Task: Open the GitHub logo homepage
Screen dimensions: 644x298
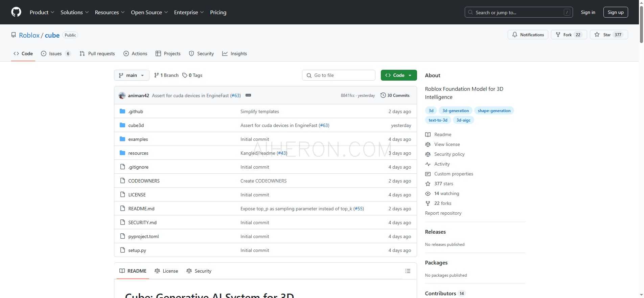Action: [x=16, y=12]
